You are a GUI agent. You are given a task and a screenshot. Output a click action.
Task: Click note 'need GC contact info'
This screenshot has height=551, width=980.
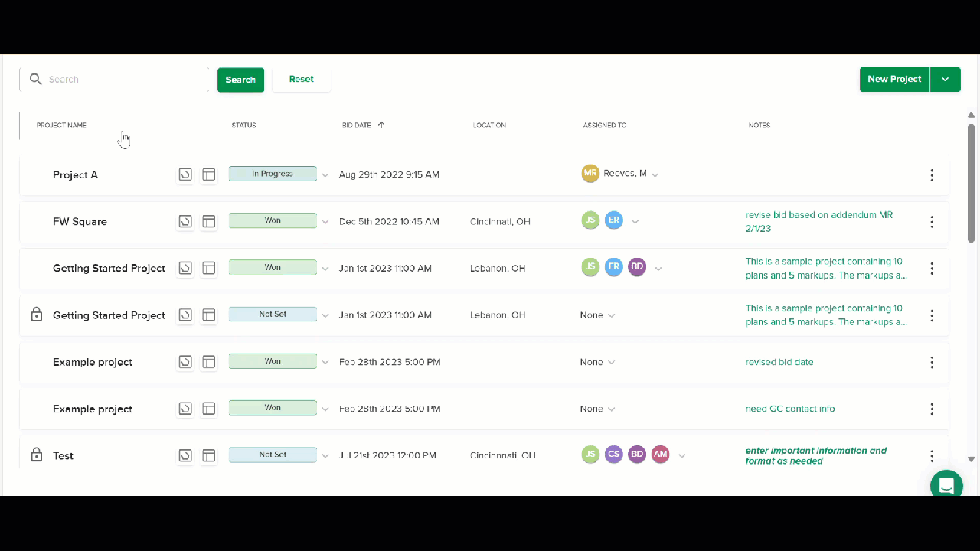point(790,409)
